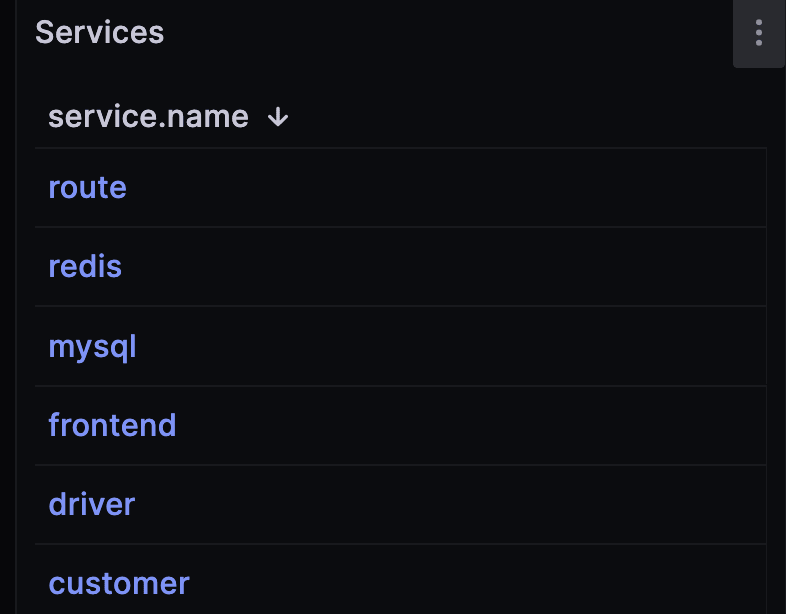Open the route service link

point(87,188)
